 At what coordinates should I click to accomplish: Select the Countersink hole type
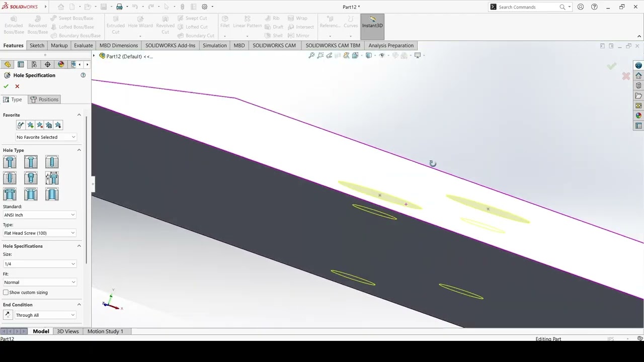point(31,162)
